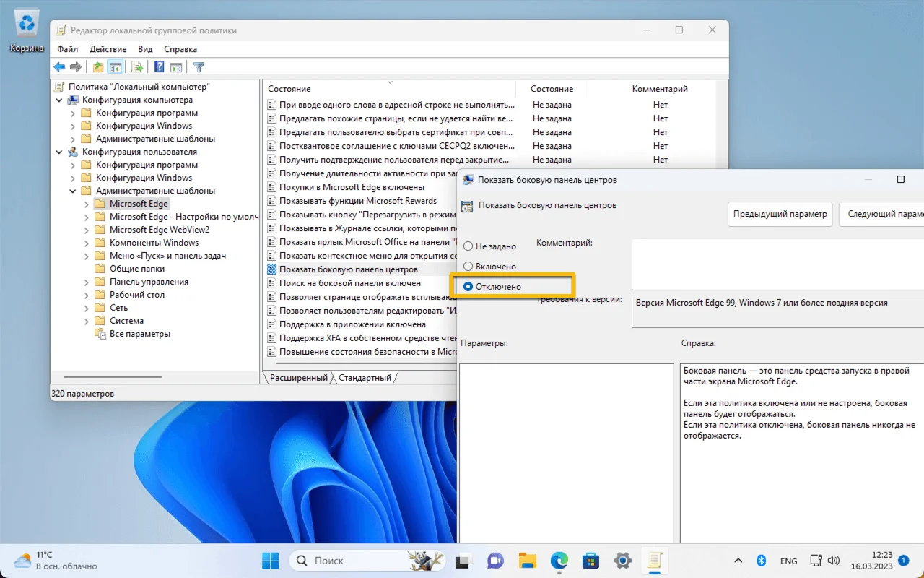
Task: Open Settings gear from the taskbar
Action: pos(623,561)
